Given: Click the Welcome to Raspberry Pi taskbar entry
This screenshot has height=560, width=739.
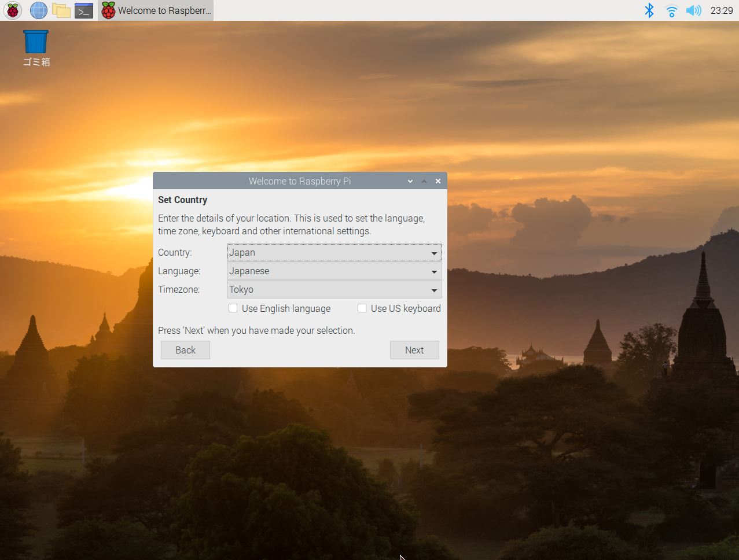Looking at the screenshot, I should point(156,10).
